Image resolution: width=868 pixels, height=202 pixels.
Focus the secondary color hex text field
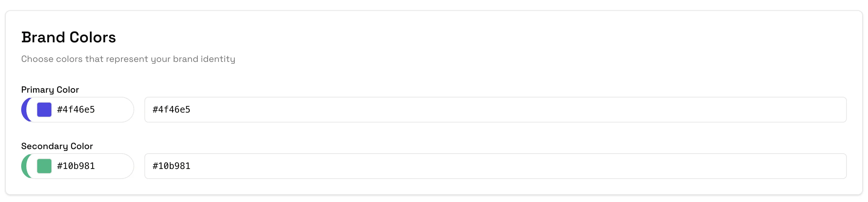[495, 166]
